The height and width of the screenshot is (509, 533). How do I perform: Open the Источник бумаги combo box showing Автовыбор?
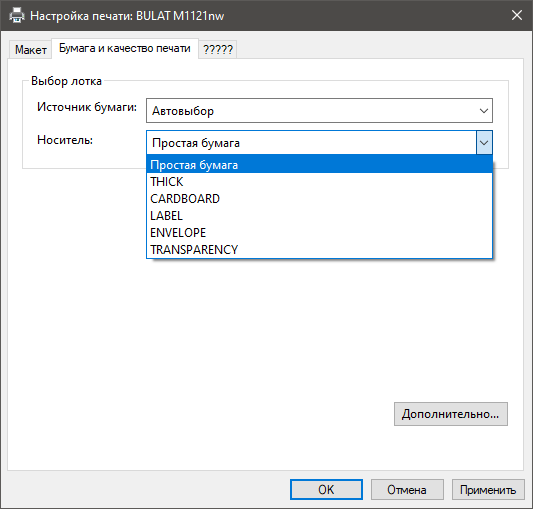(319, 111)
